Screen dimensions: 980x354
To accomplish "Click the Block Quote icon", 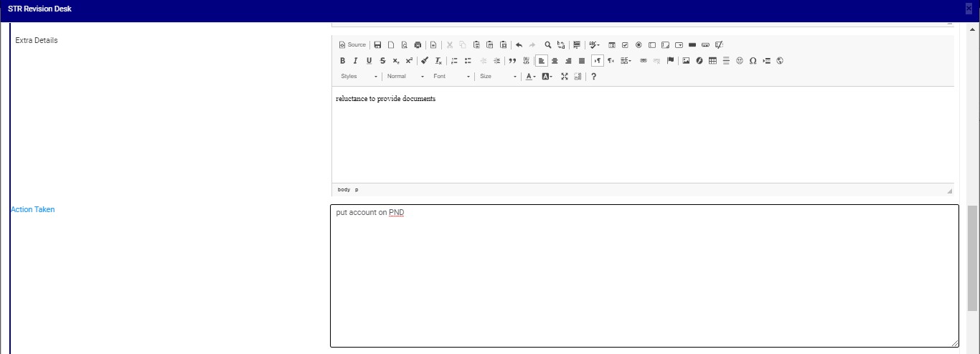I will click(512, 61).
